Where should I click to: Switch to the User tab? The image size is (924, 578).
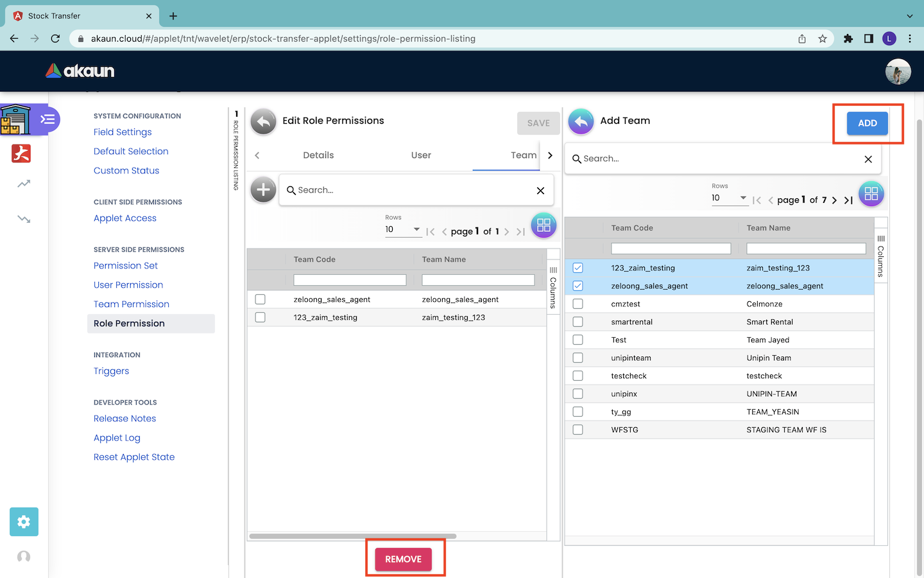(421, 155)
